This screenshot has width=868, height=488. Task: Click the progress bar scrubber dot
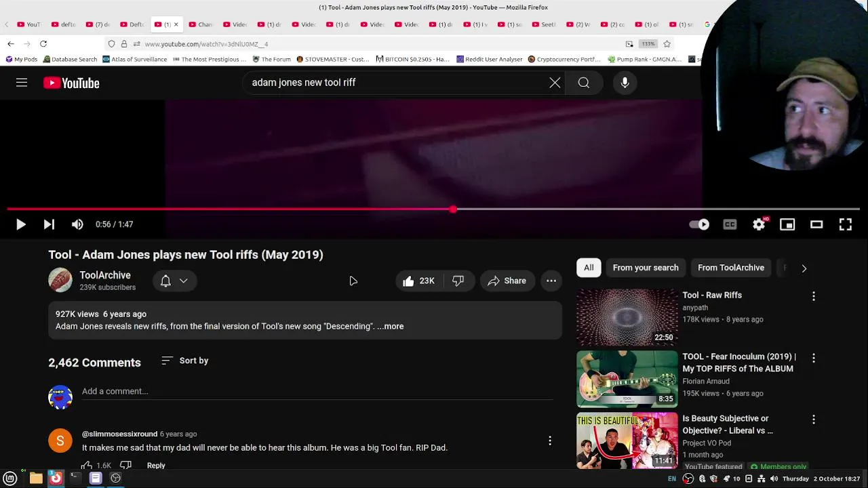pyautogui.click(x=453, y=209)
